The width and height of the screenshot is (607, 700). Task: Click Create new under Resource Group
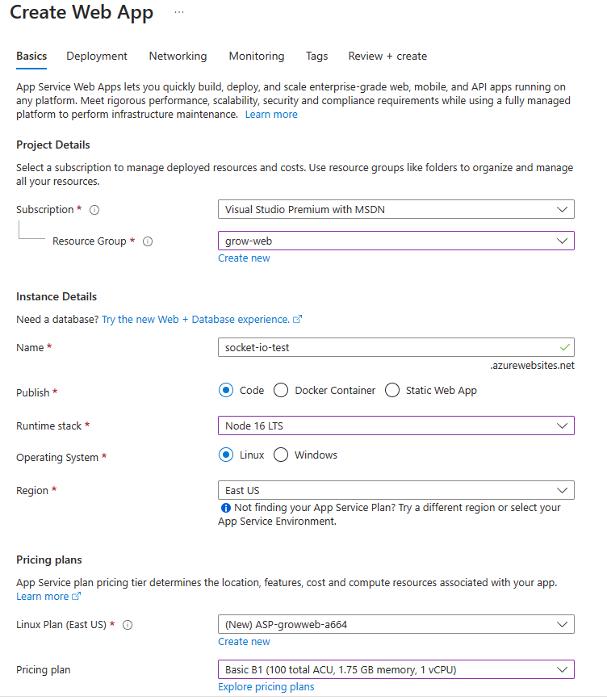point(244,258)
